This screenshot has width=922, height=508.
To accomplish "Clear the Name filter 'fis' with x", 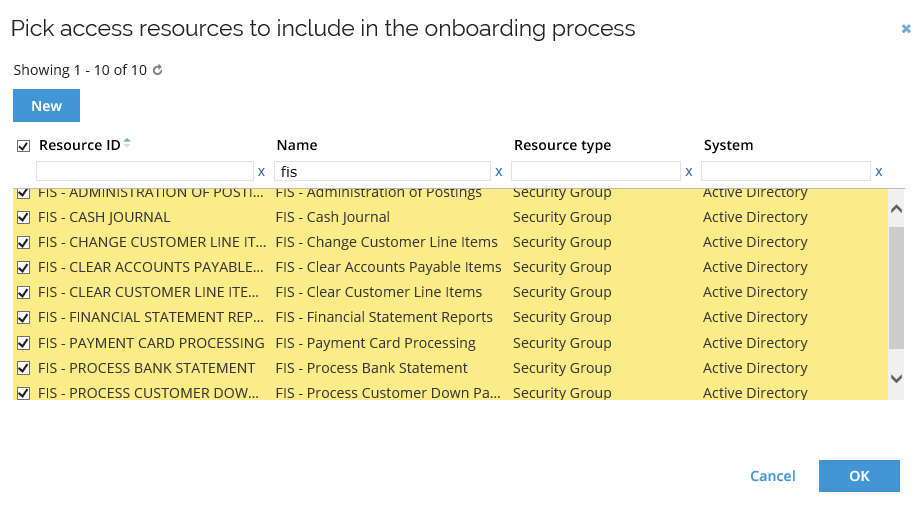I will tap(498, 171).
